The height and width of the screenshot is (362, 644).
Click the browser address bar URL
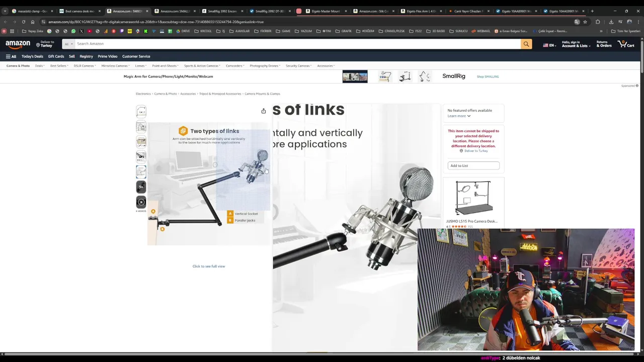156,22
